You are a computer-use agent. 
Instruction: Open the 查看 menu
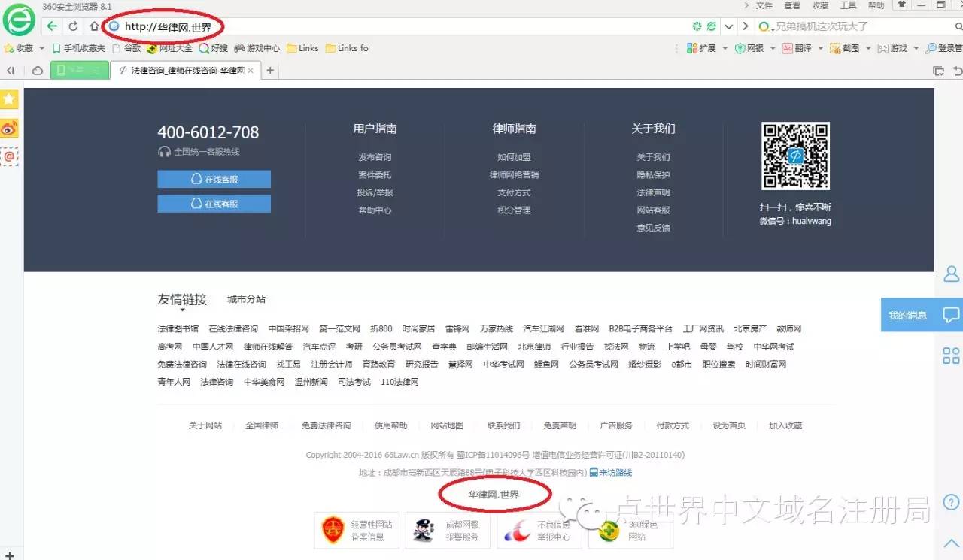pos(792,5)
